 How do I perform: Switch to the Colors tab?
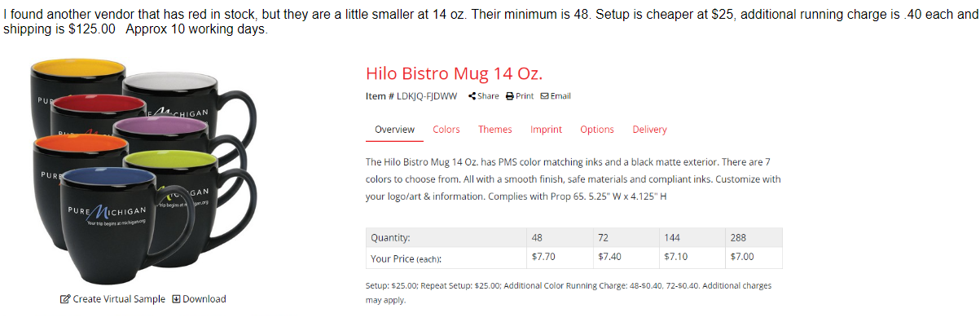tap(446, 130)
